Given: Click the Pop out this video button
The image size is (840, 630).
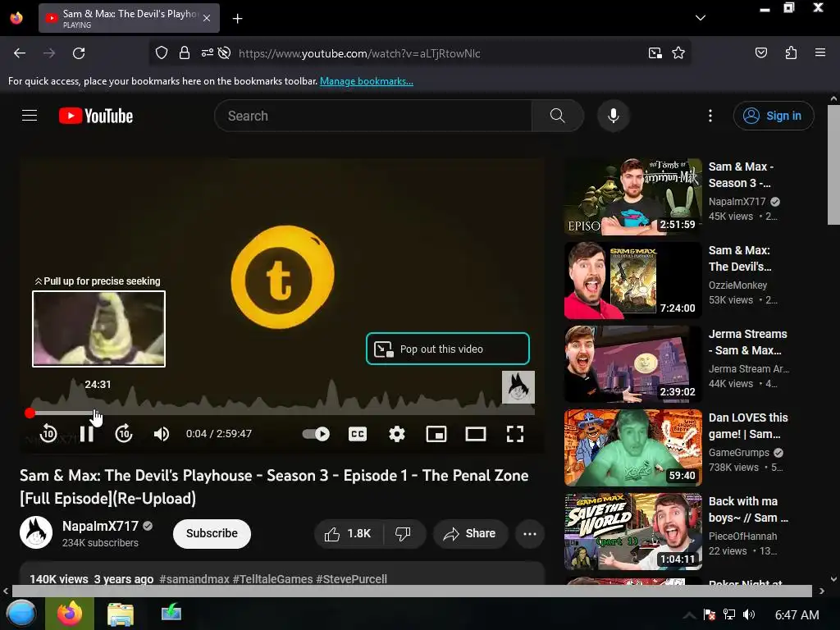Looking at the screenshot, I should pos(447,349).
